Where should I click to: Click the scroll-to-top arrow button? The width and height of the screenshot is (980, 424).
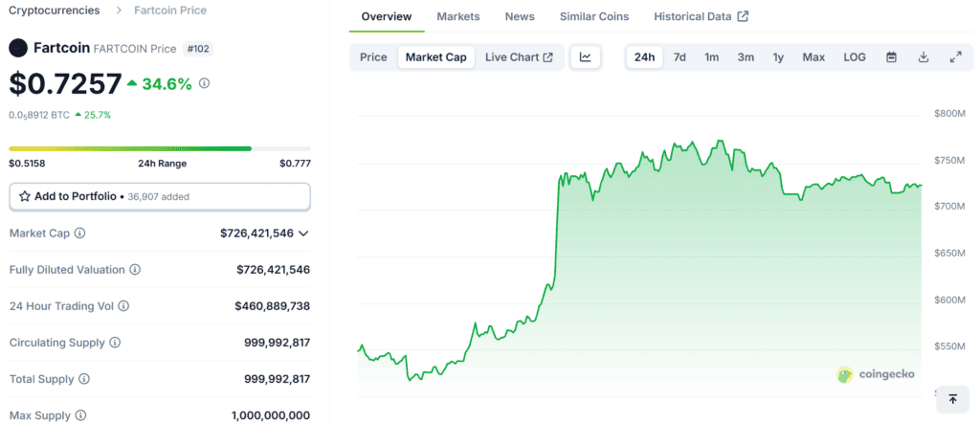(952, 399)
